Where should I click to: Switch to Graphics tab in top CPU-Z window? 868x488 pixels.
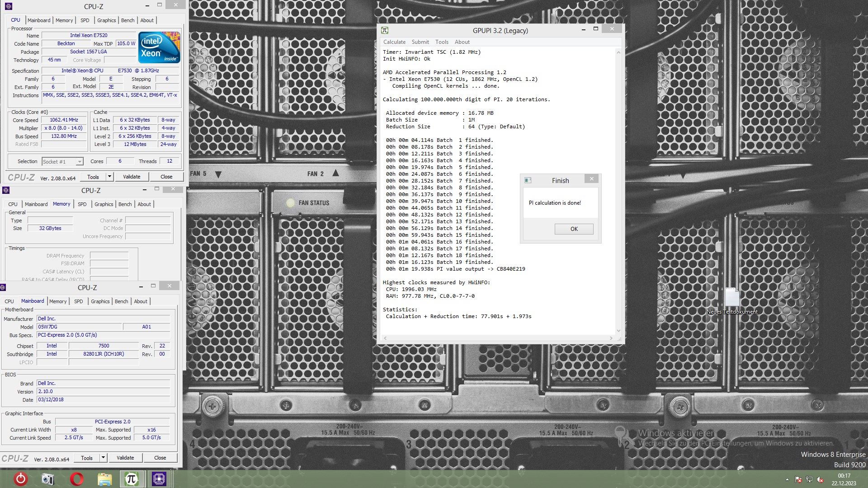[107, 20]
